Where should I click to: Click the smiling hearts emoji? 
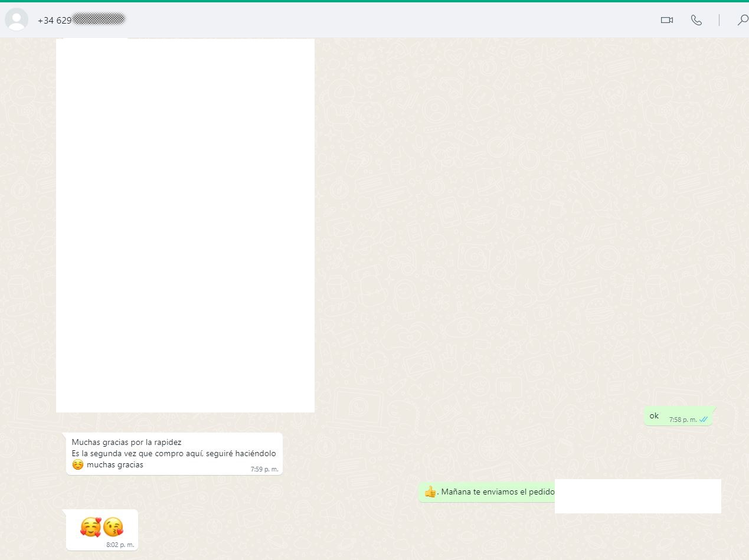[x=91, y=527]
